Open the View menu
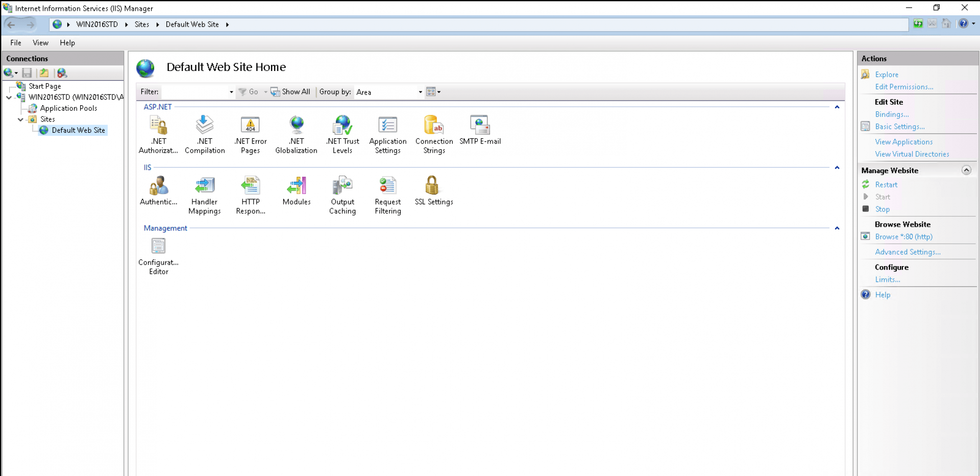 pyautogui.click(x=40, y=43)
